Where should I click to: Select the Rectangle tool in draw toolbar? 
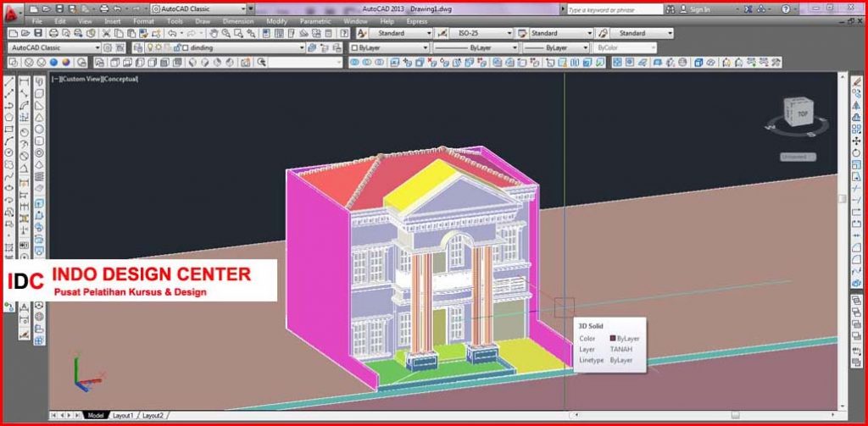pyautogui.click(x=8, y=129)
